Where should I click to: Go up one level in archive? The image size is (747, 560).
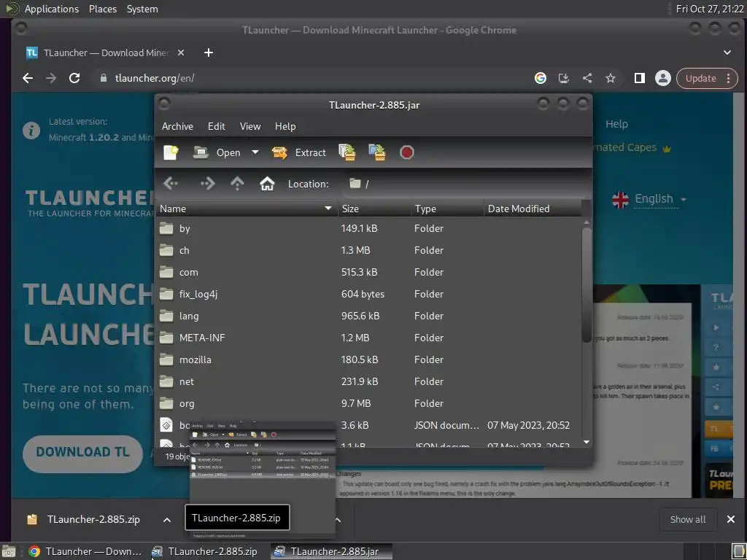pyautogui.click(x=237, y=184)
